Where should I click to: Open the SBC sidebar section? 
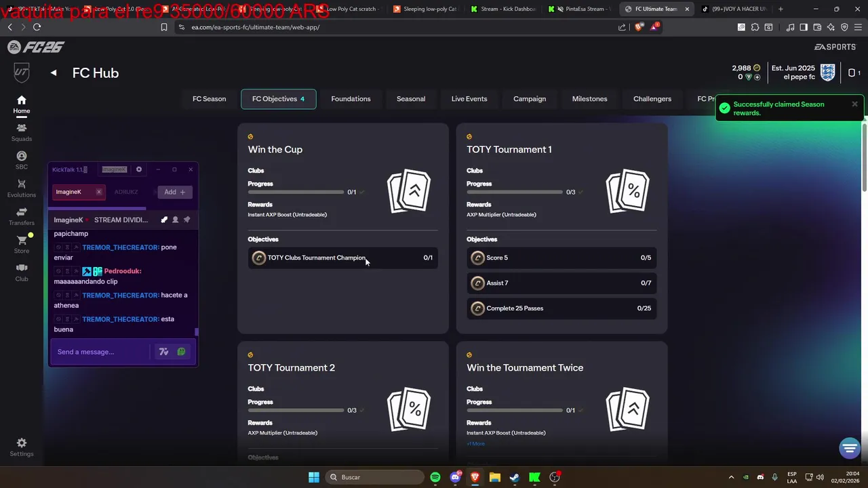pos(22,161)
